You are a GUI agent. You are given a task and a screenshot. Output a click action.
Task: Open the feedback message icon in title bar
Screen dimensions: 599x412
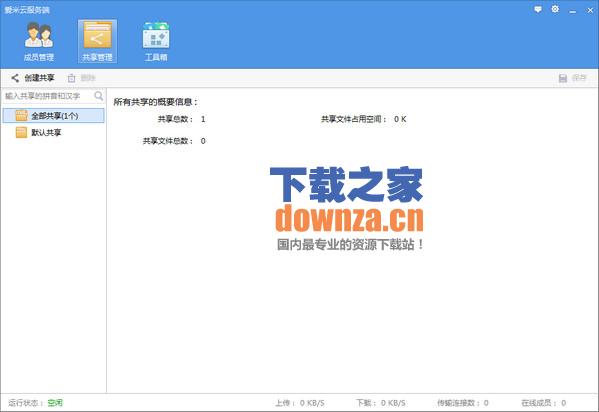[x=538, y=9]
